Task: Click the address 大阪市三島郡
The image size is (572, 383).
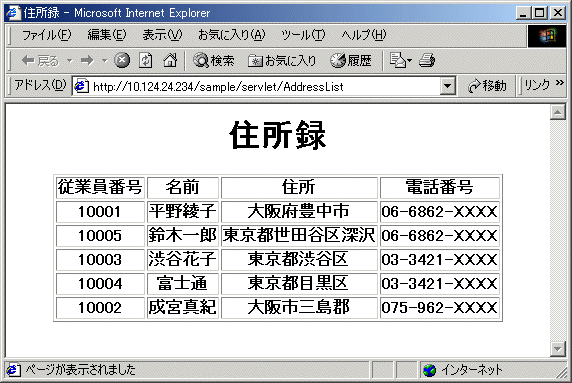Action: pyautogui.click(x=299, y=307)
